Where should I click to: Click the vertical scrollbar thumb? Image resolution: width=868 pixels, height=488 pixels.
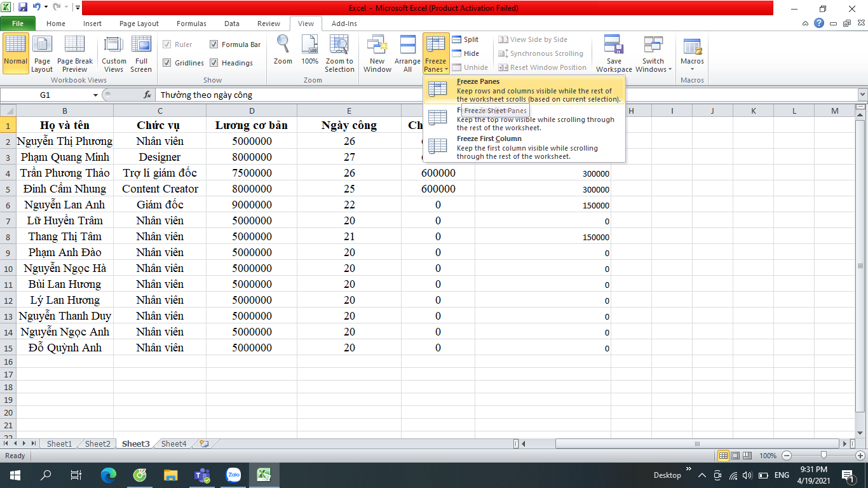861,266
